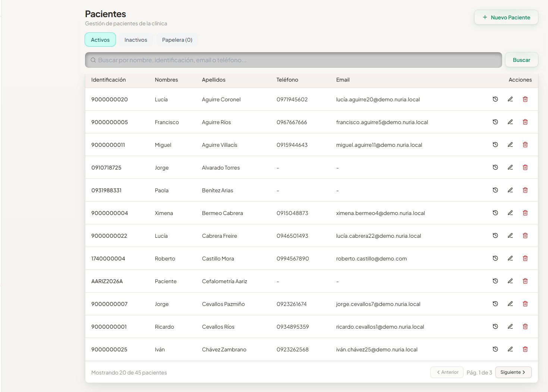Screen dimensions: 548x392
Task: Open history for Lucía Aguirre Coronel
Action: tap(495, 99)
